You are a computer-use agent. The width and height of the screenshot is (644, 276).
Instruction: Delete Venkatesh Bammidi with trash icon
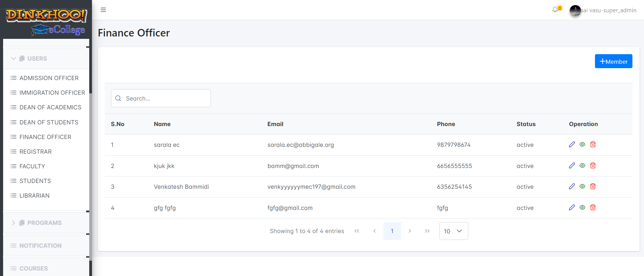tap(593, 186)
